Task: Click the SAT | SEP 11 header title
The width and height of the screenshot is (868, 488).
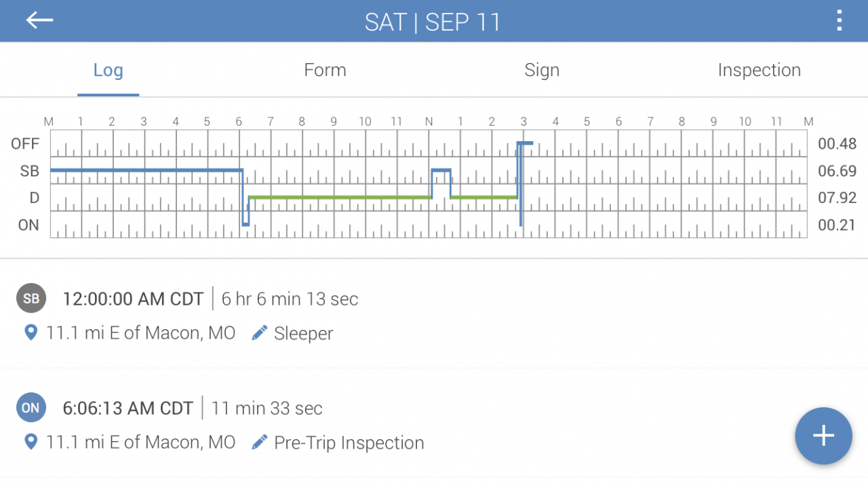Action: (433, 22)
